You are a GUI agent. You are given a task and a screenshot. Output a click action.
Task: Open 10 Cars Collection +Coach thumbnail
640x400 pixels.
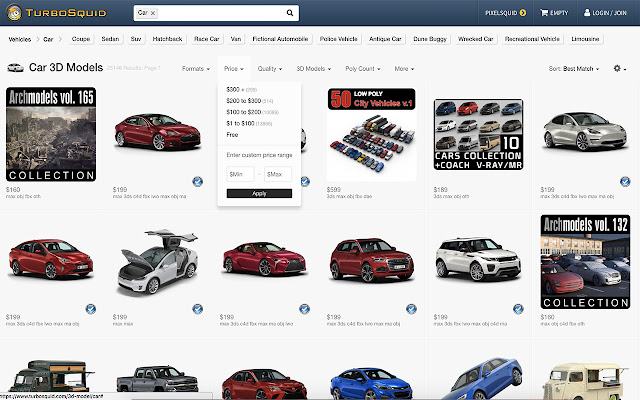tap(478, 134)
